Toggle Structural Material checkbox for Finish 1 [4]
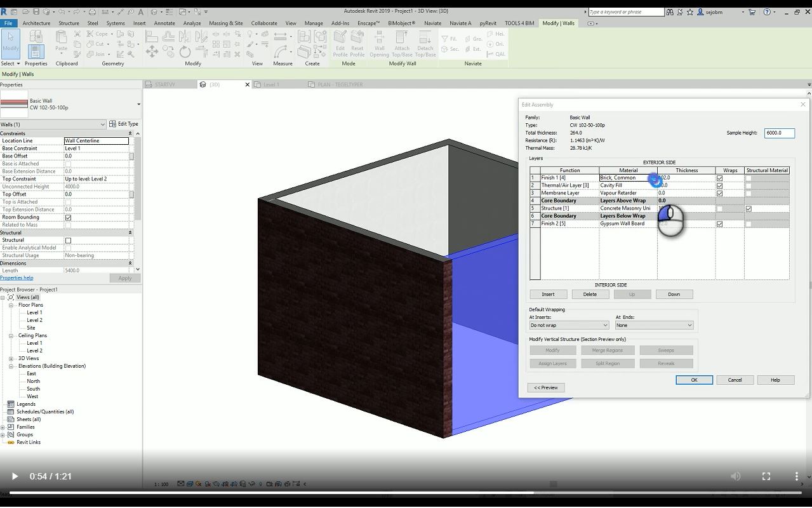Viewport: 812px width, 508px height. pos(749,178)
